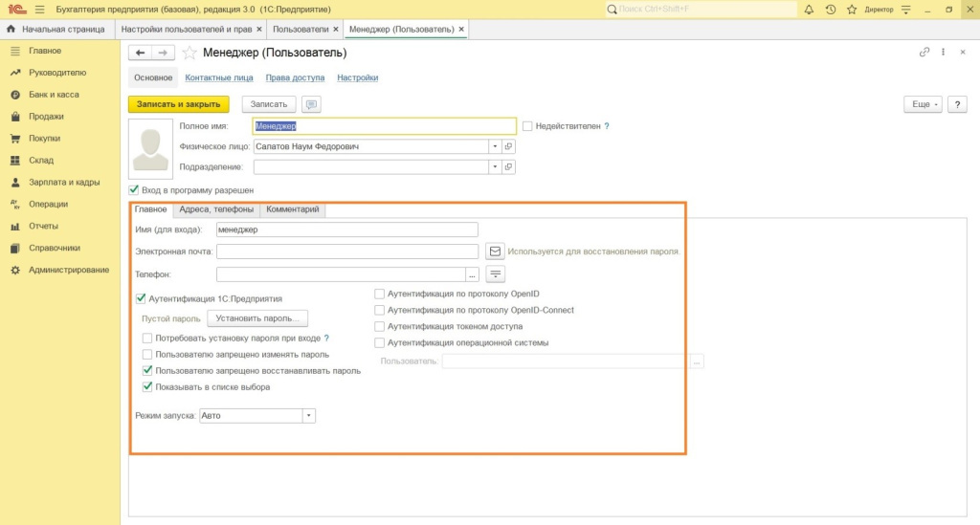Image resolution: width=980 pixels, height=525 pixels.
Task: Click the message report icon beside Записать
Action: click(x=311, y=104)
